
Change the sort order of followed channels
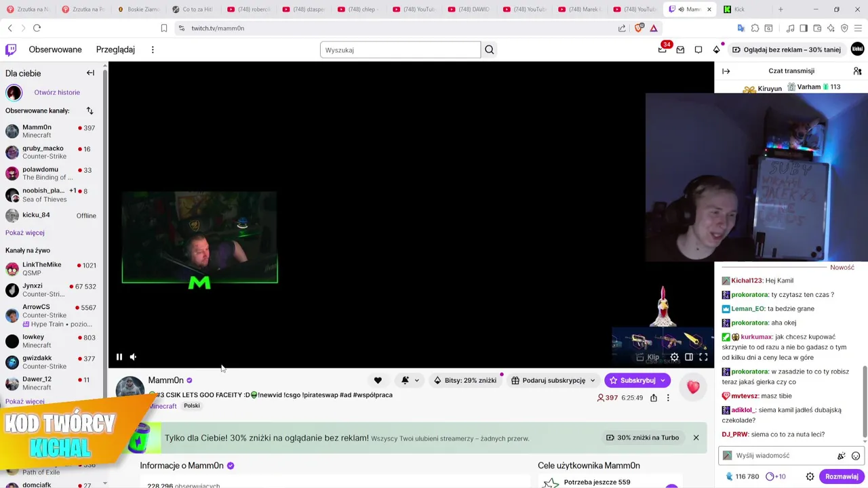pyautogui.click(x=90, y=110)
